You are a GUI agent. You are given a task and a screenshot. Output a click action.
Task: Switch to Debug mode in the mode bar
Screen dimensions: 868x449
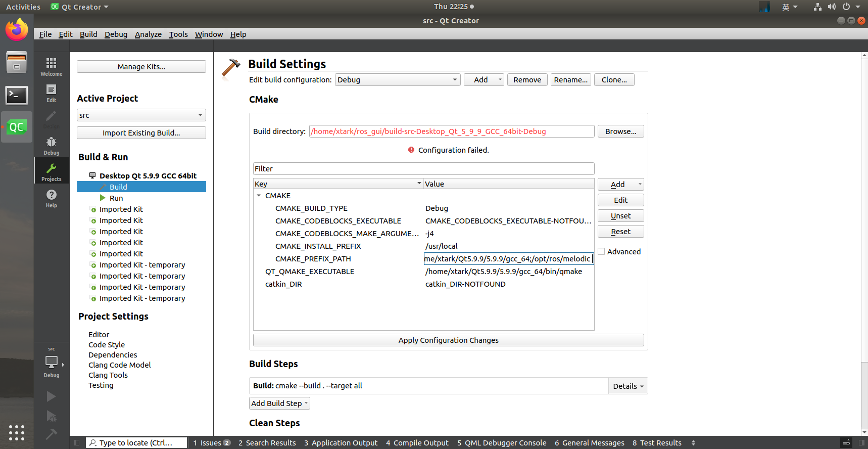point(51,145)
